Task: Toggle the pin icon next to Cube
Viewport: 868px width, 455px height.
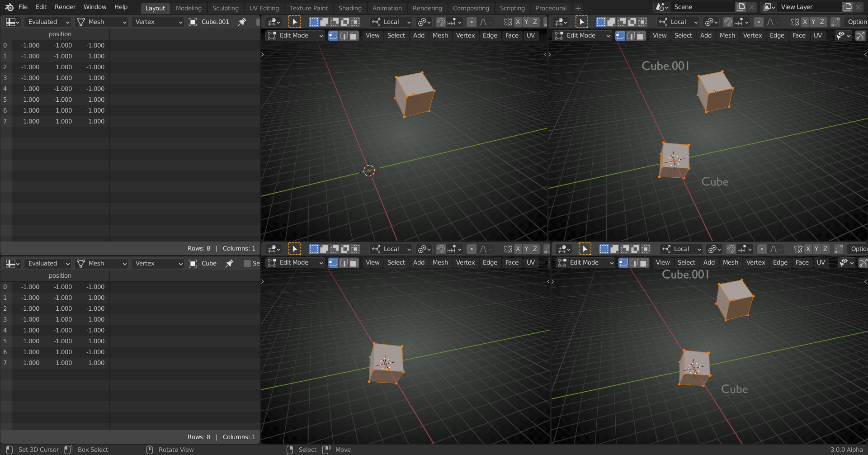Action: [230, 263]
